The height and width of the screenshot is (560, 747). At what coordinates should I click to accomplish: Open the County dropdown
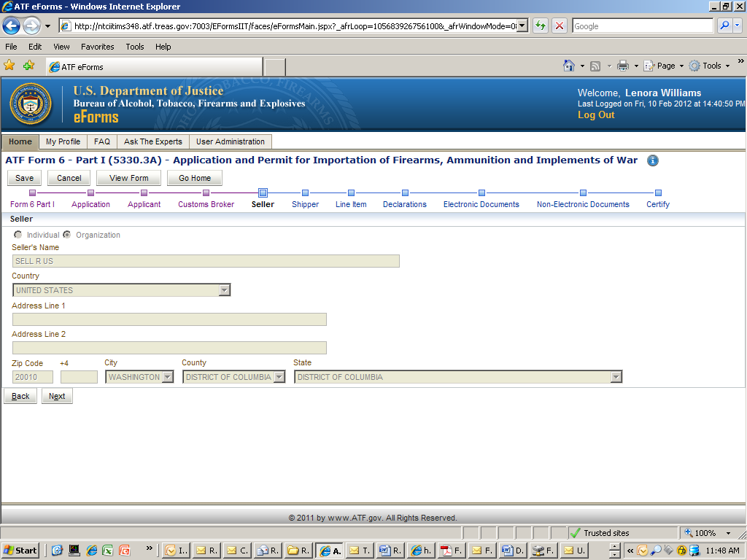click(279, 377)
